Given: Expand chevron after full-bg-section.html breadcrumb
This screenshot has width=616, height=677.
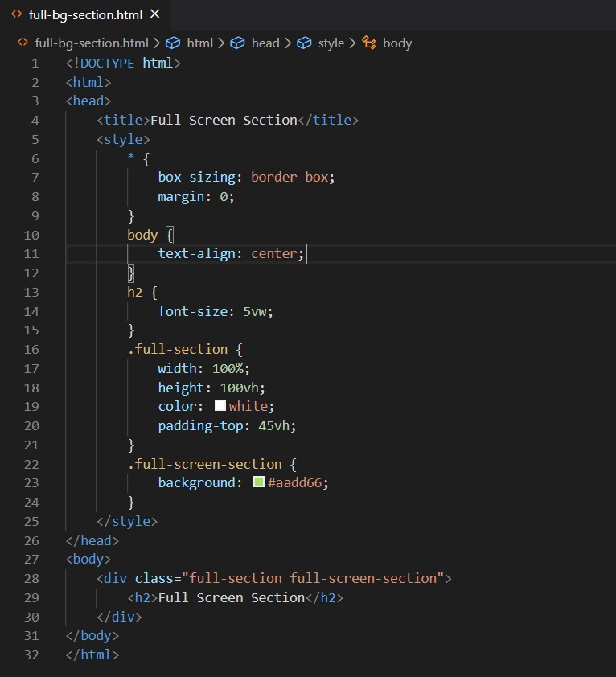Looking at the screenshot, I should tap(157, 43).
